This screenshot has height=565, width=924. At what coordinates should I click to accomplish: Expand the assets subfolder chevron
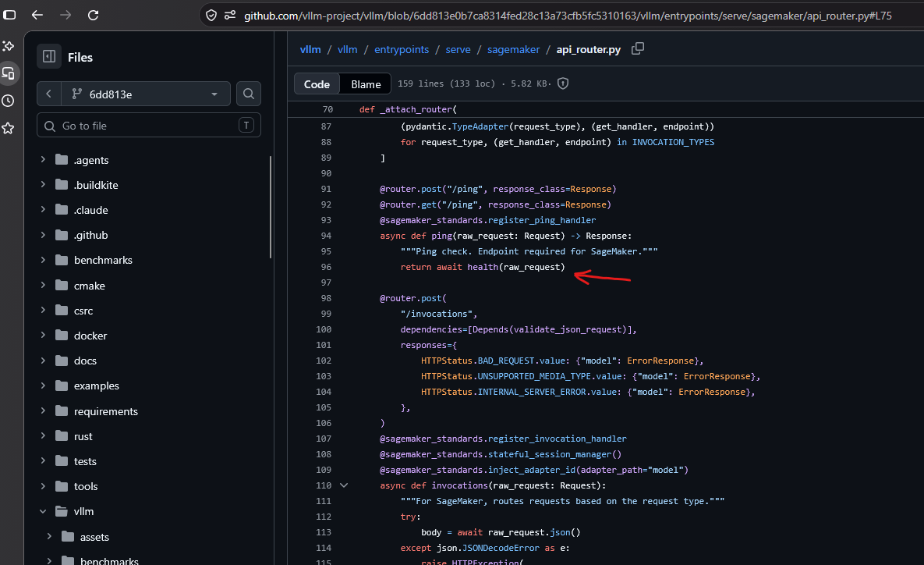[x=49, y=537]
